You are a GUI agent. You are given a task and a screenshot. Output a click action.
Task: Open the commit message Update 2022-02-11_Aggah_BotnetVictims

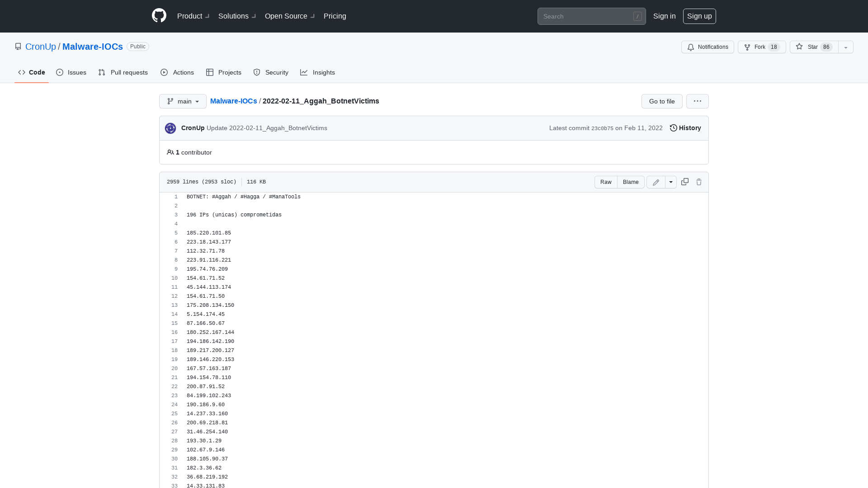(x=267, y=128)
